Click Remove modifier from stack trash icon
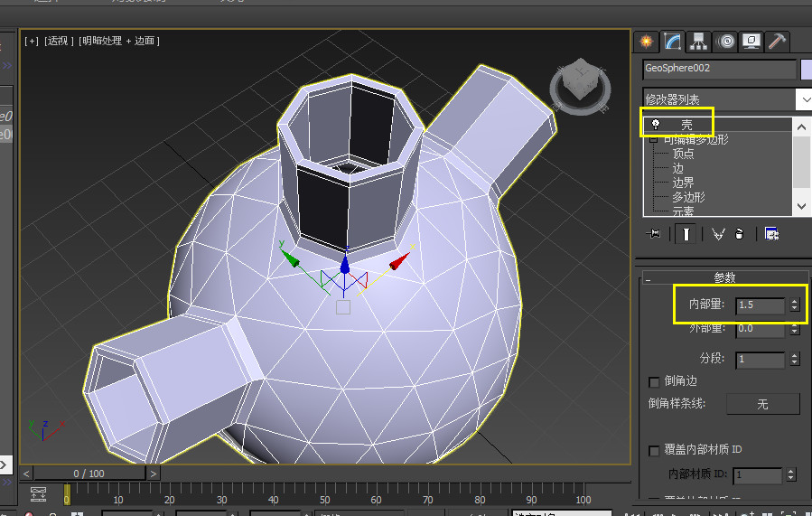This screenshot has height=516, width=812. tap(740, 234)
